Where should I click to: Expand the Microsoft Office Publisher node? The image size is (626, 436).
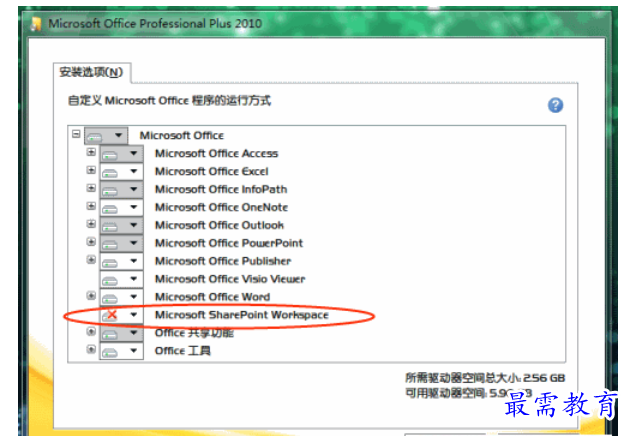[x=91, y=260]
